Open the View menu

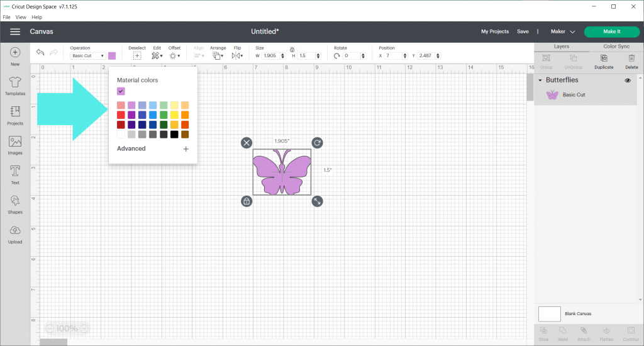[x=21, y=17]
